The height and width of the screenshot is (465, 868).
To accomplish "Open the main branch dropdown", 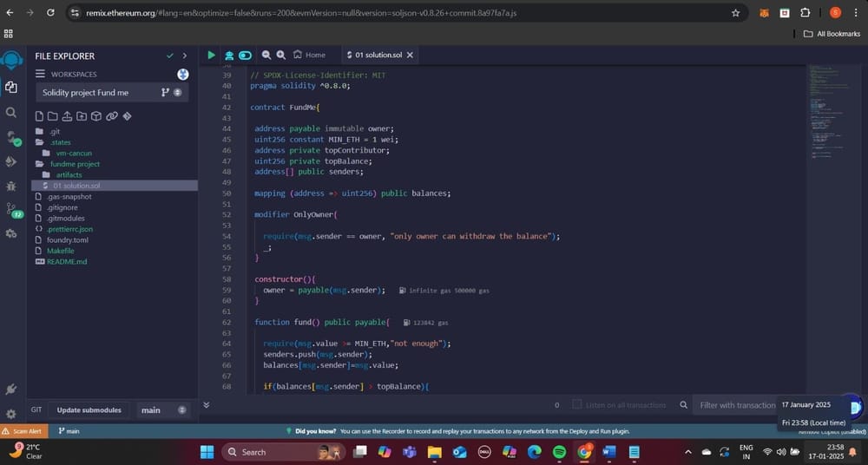I will (x=163, y=410).
